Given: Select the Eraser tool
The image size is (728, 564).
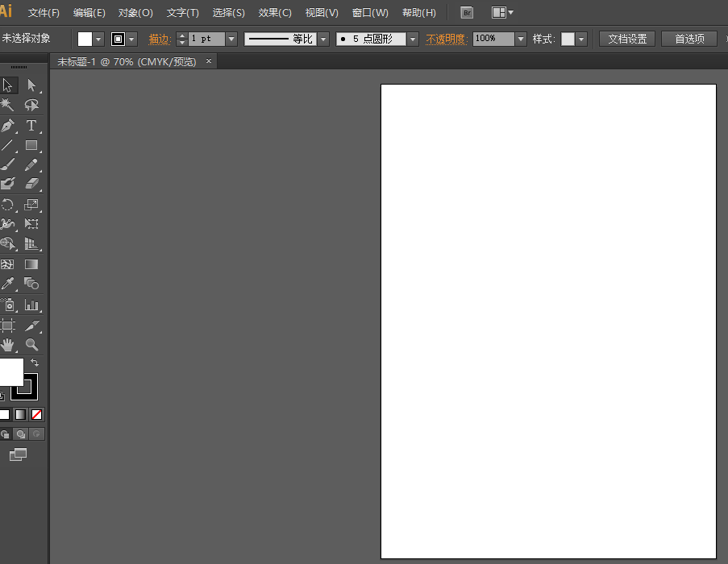Looking at the screenshot, I should click(31, 184).
